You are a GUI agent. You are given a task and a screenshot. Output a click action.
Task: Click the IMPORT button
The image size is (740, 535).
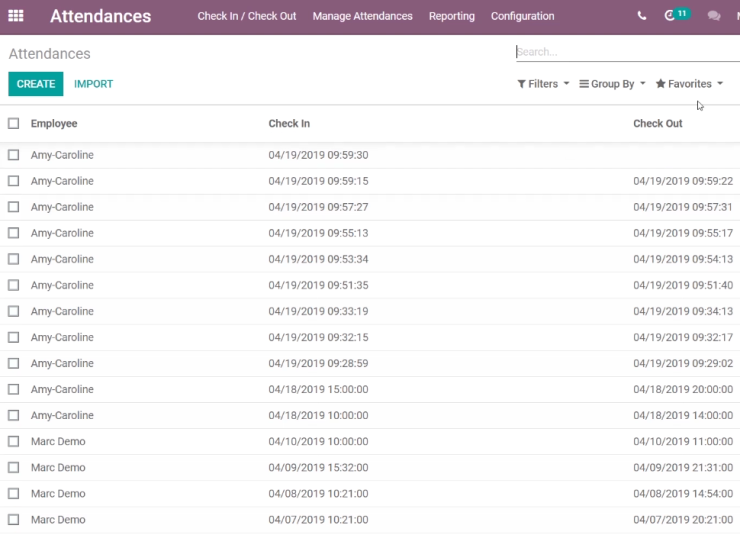click(x=93, y=84)
